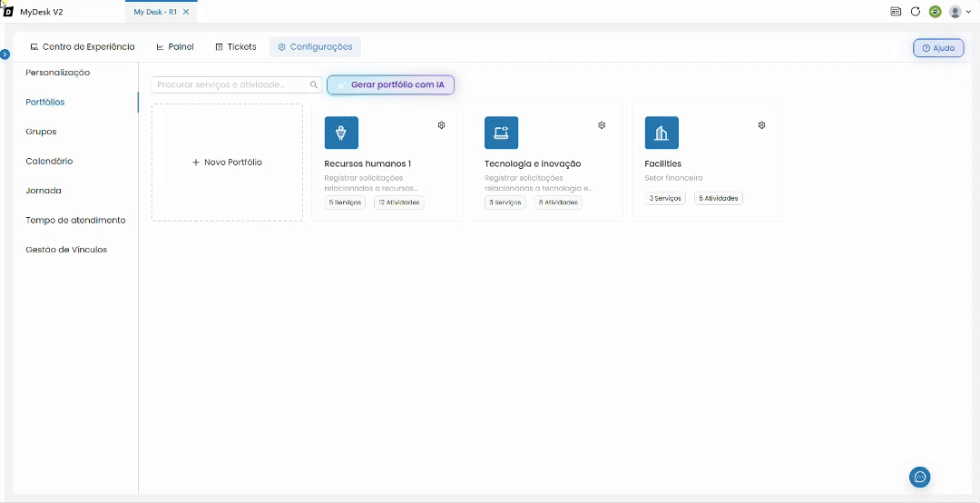Viewport: 980px width, 503px height.
Task: Click the Ajuda help button
Action: [x=938, y=47]
